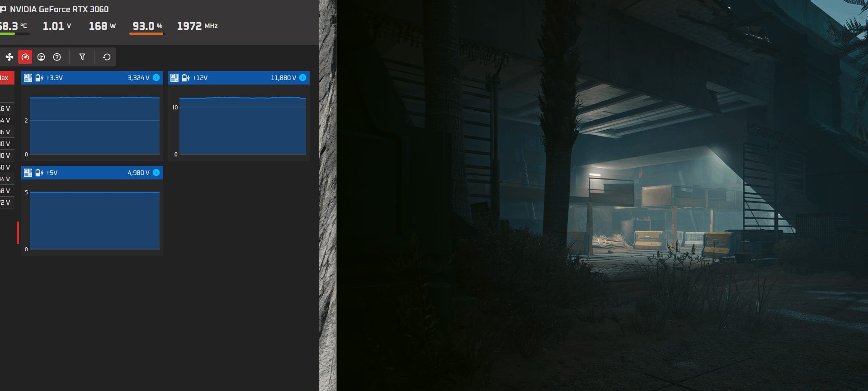Click inside the +12V voltage chart
Screen dimensions: 868x391
(243, 126)
